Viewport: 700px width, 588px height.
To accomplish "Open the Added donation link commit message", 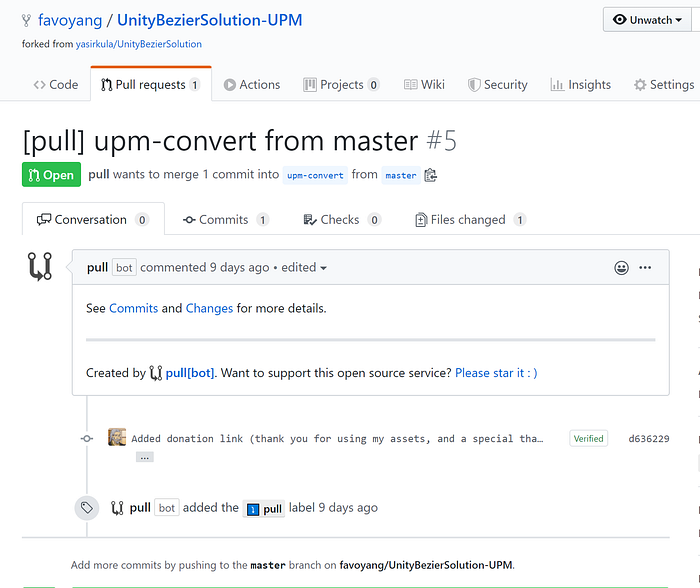I will click(337, 439).
